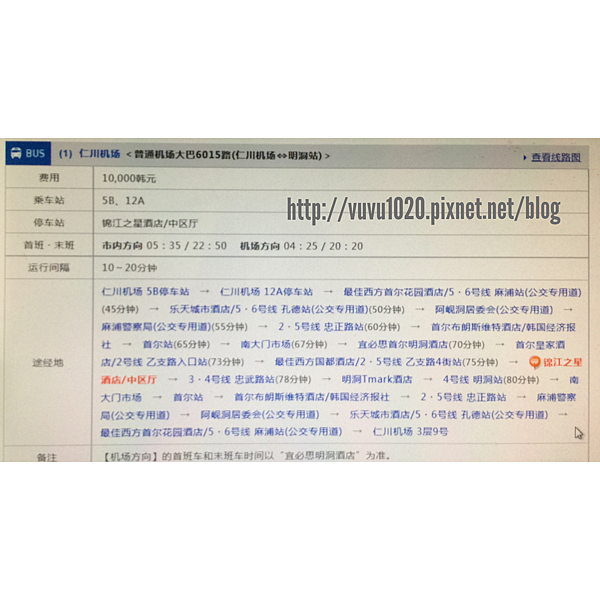Click the 普通机场大巴6015路 route title
600x600 pixels.
coord(228,155)
